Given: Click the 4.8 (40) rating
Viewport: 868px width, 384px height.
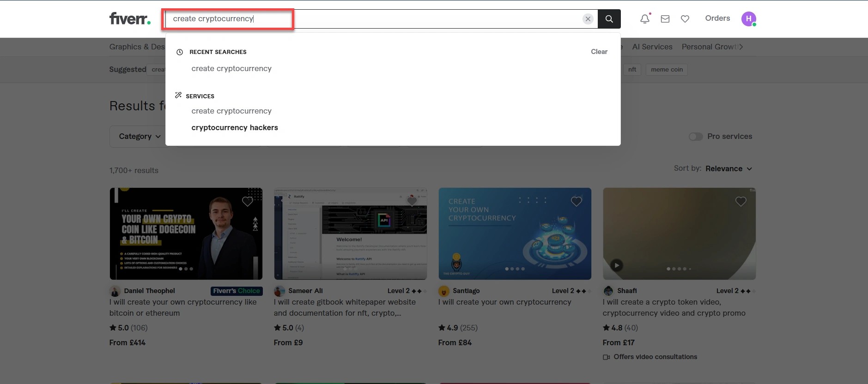Looking at the screenshot, I should pos(620,328).
